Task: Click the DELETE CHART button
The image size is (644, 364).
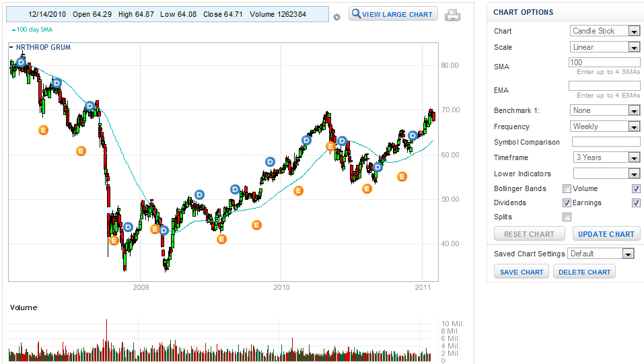Action: [x=584, y=272]
